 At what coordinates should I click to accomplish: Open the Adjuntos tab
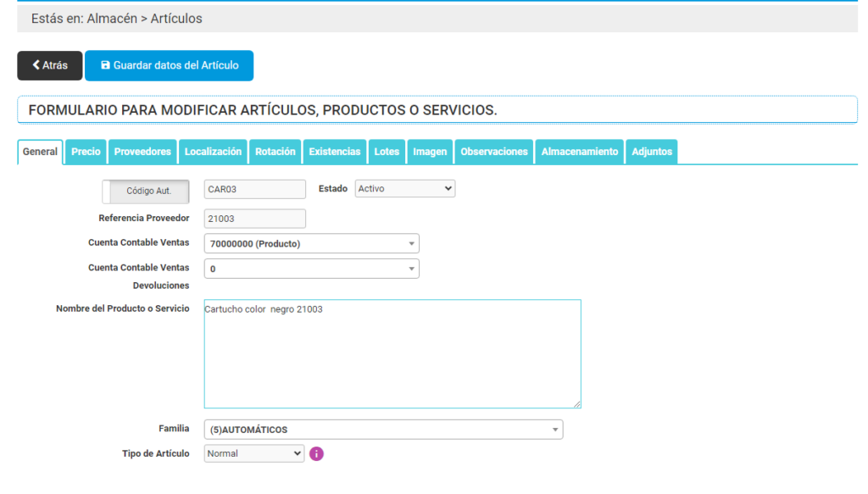pos(652,152)
